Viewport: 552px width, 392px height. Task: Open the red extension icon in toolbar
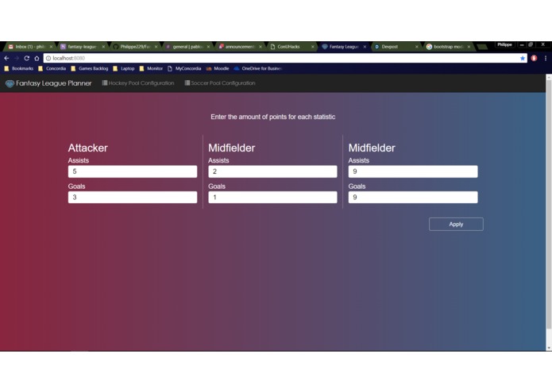click(534, 59)
